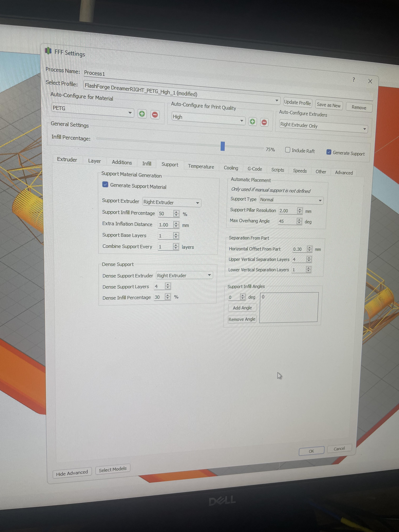This screenshot has height=532, width=399.
Task: Open the Scripts tab
Action: [277, 170]
